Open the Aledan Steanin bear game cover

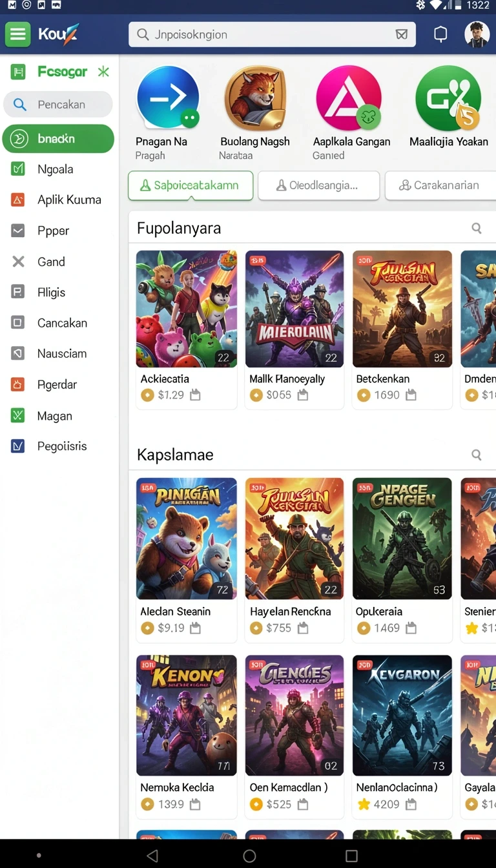[x=187, y=539]
